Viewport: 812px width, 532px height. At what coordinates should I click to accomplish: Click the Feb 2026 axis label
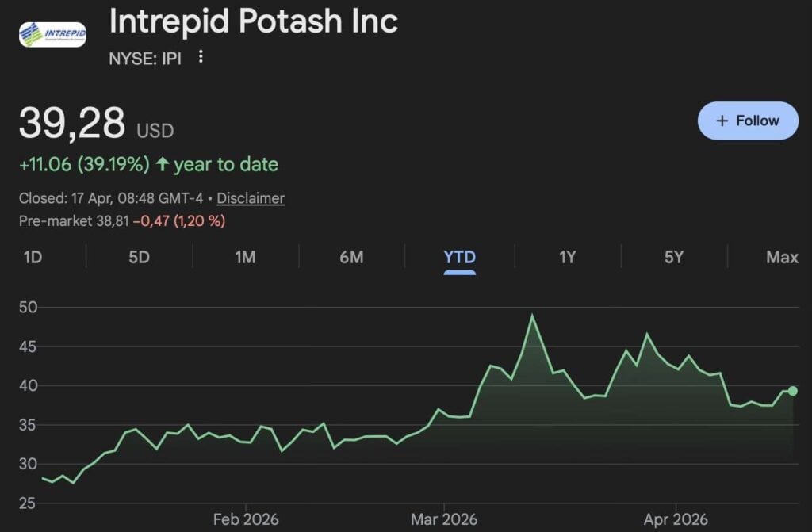point(246,519)
